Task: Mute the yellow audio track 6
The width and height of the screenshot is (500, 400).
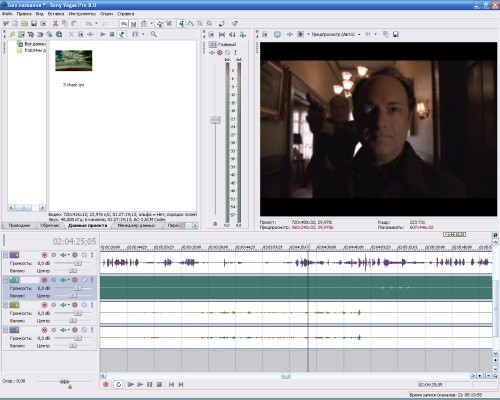Action: [84, 305]
